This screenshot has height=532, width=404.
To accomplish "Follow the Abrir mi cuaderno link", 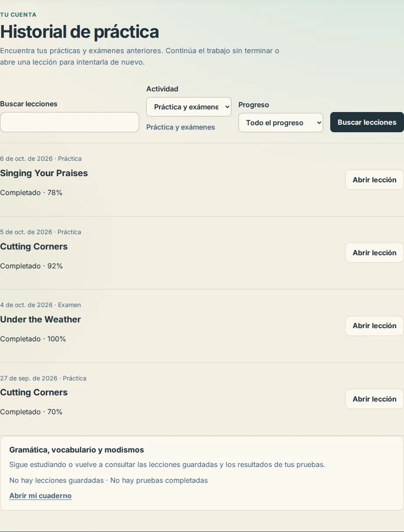I will pyautogui.click(x=40, y=496).
